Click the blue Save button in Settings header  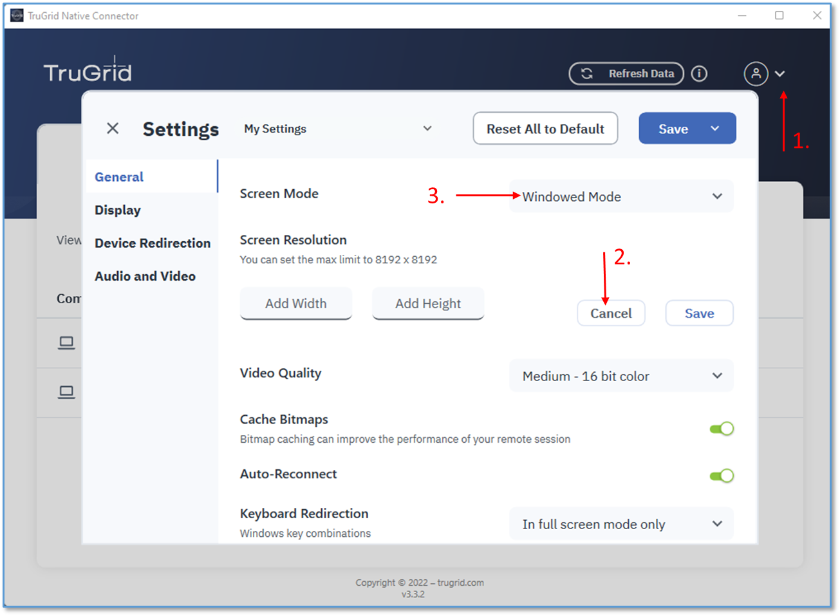click(x=673, y=129)
